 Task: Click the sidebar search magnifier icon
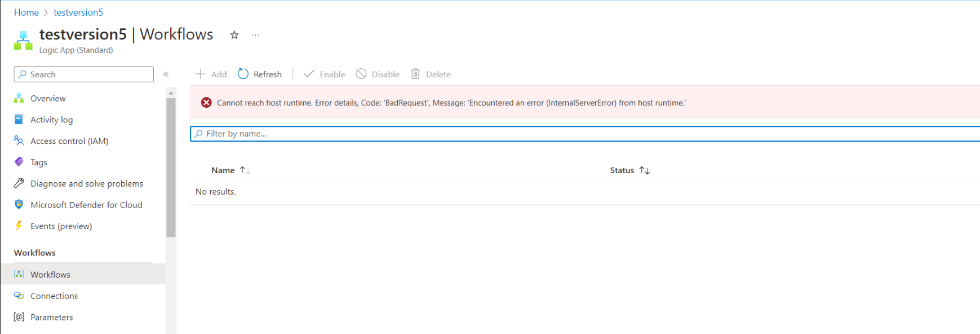pos(23,74)
